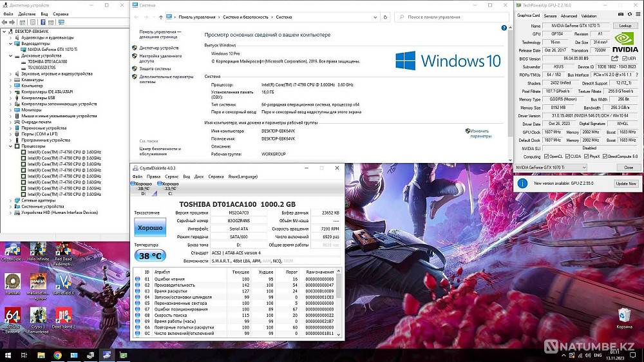Toggle the CUDA checkbox in GPU-Z
This screenshot has height=362, width=644.
(567, 157)
